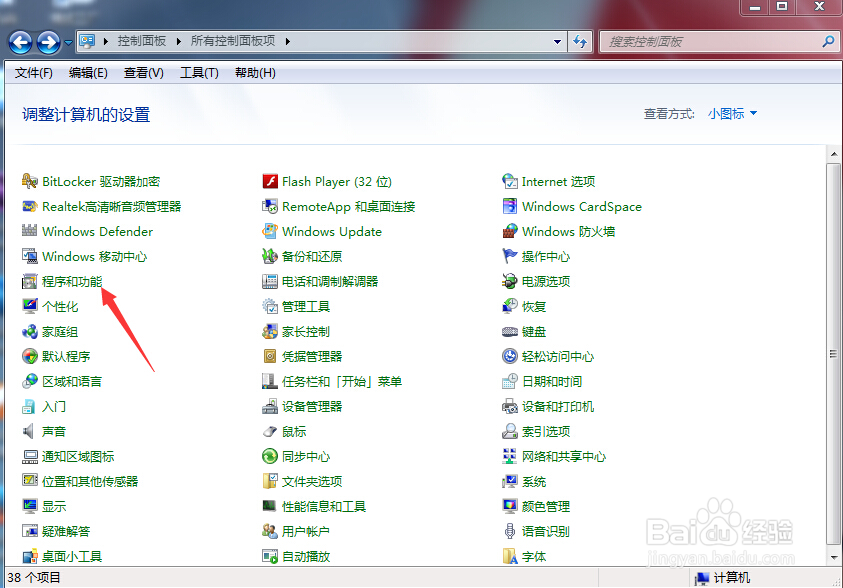Open the 用户帐户 link
This screenshot has height=588, width=843.
305,531
